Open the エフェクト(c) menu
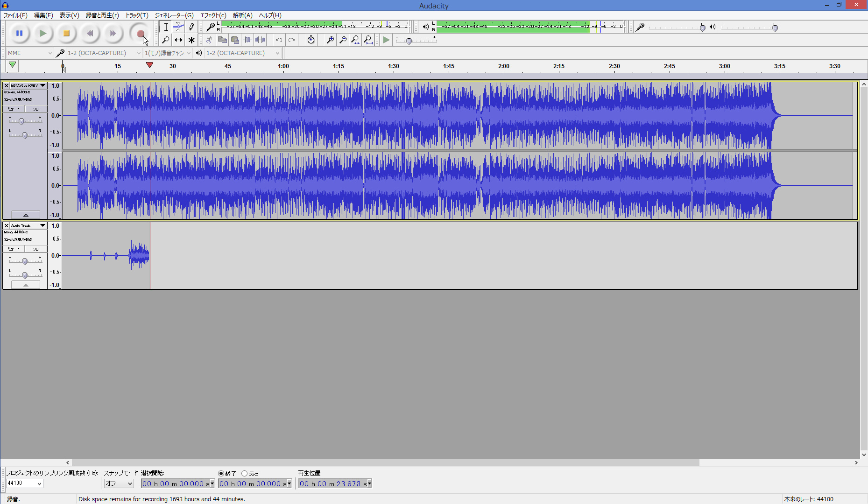This screenshot has height=504, width=868. [x=213, y=15]
